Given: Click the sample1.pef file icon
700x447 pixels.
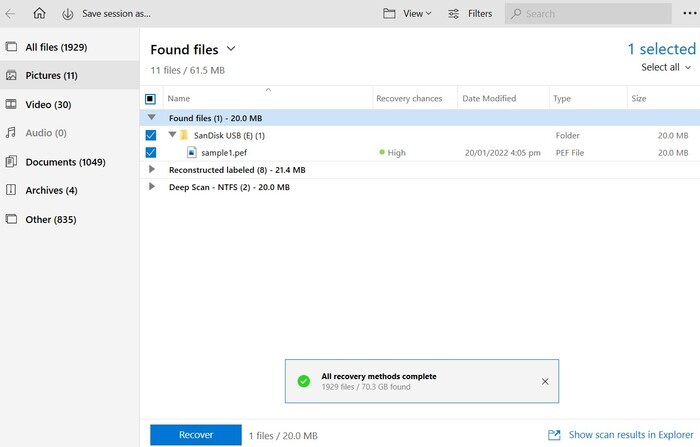Looking at the screenshot, I should [x=191, y=153].
